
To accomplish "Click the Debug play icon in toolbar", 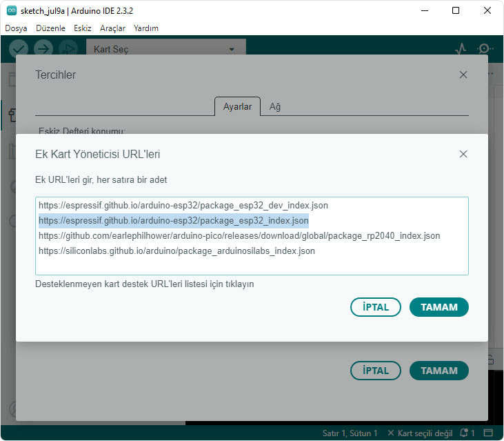I will (x=68, y=49).
